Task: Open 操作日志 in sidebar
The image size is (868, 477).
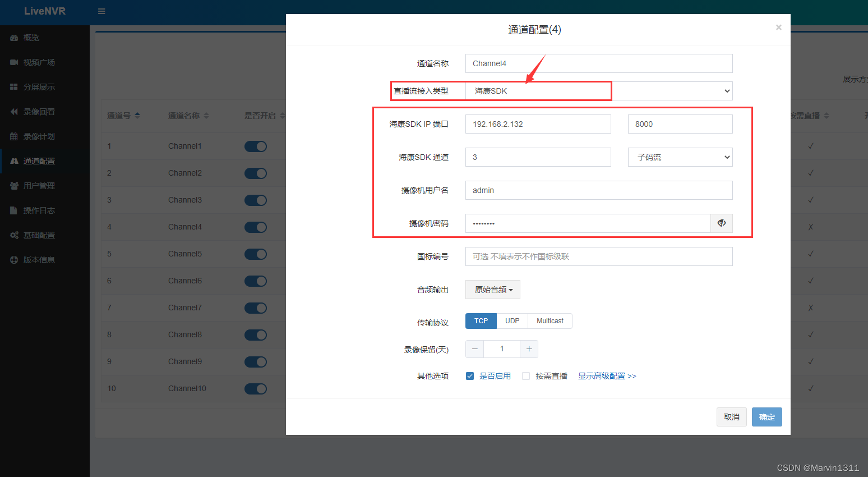Action: [x=45, y=210]
